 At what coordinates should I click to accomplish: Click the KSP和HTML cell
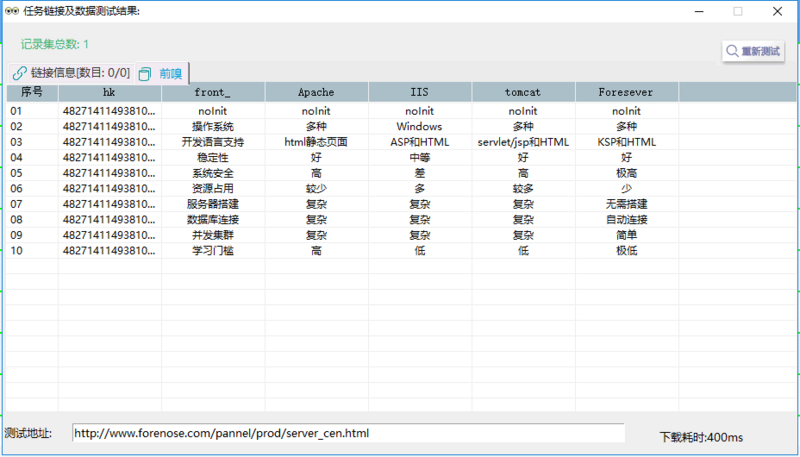point(627,142)
